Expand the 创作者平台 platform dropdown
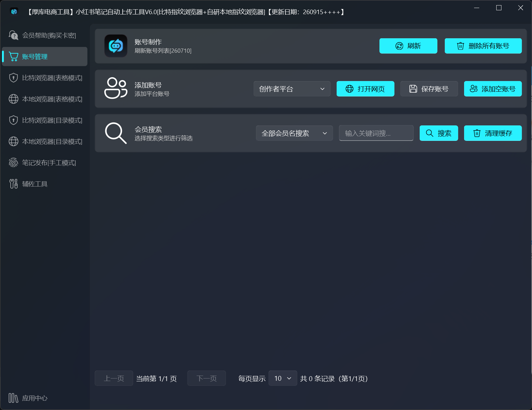Viewport: 532px width, 410px height. (x=292, y=89)
